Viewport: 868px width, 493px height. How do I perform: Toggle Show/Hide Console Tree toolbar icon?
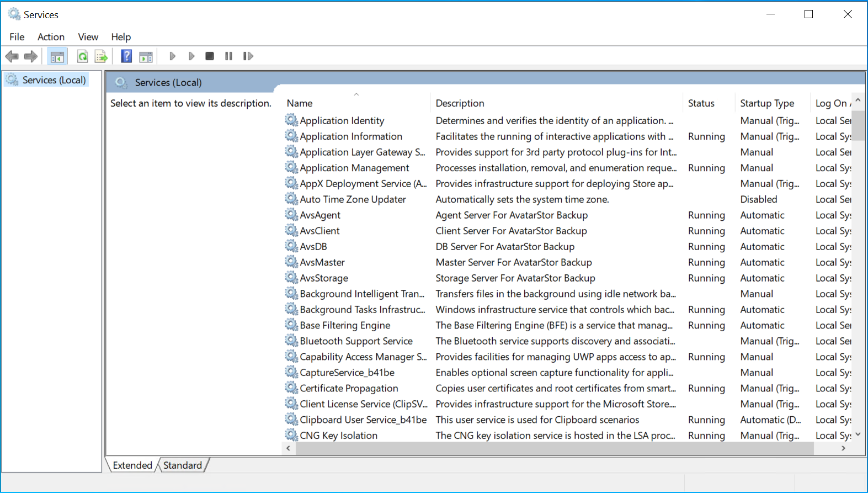point(57,56)
